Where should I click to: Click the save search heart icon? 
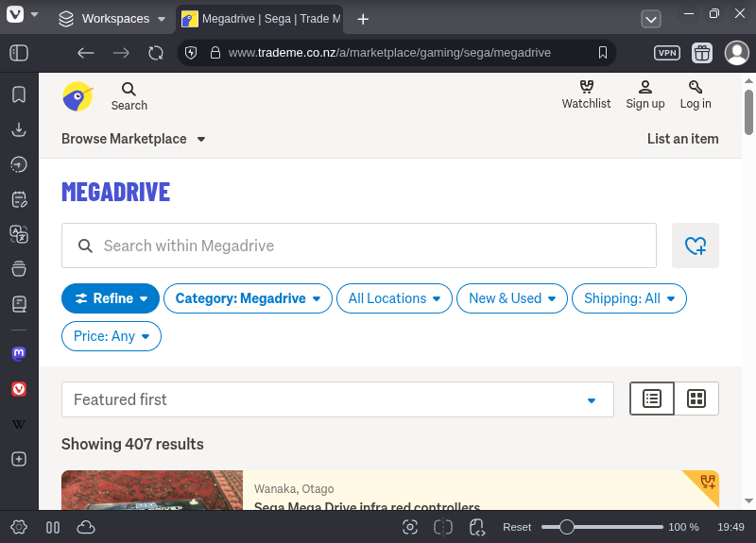pyautogui.click(x=695, y=246)
